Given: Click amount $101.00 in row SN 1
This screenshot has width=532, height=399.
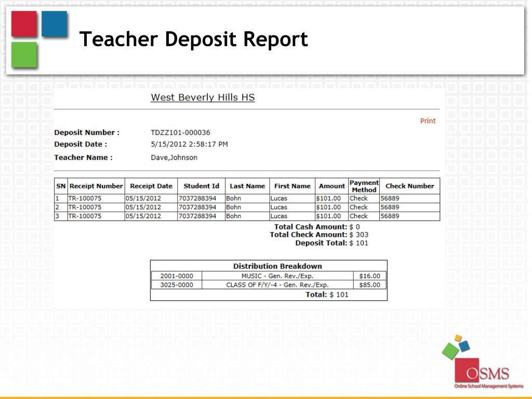Looking at the screenshot, I should [x=328, y=198].
